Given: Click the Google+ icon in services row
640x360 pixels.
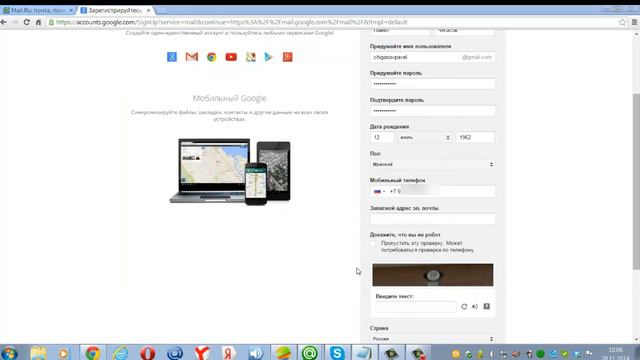Looking at the screenshot, I should (287, 57).
